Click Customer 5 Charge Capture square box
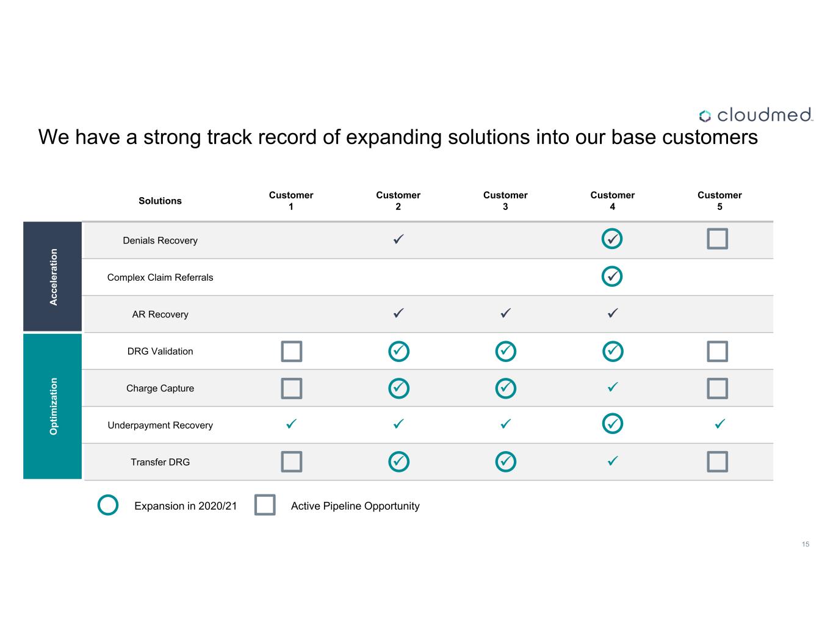Viewport: 833px width, 644px height. tap(717, 388)
